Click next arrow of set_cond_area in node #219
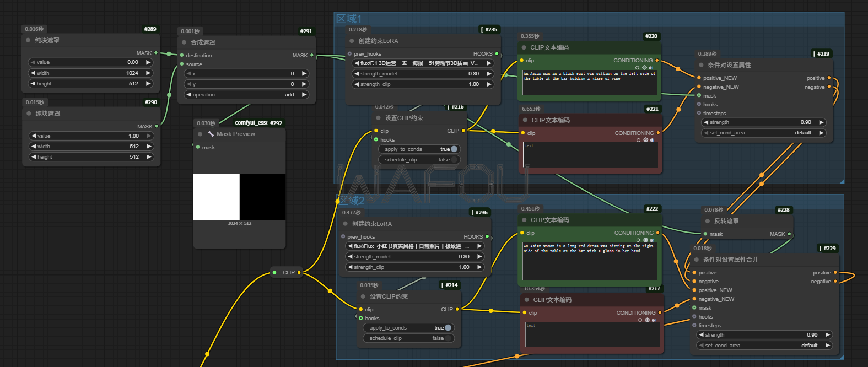 822,133
